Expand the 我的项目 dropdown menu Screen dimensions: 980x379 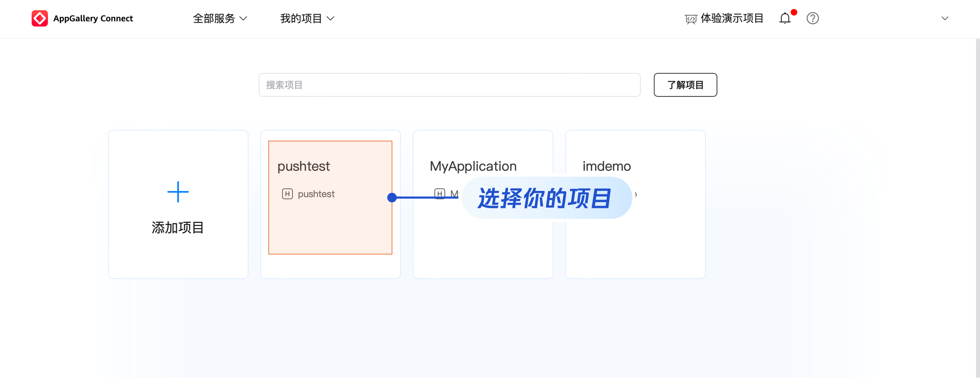[x=307, y=18]
